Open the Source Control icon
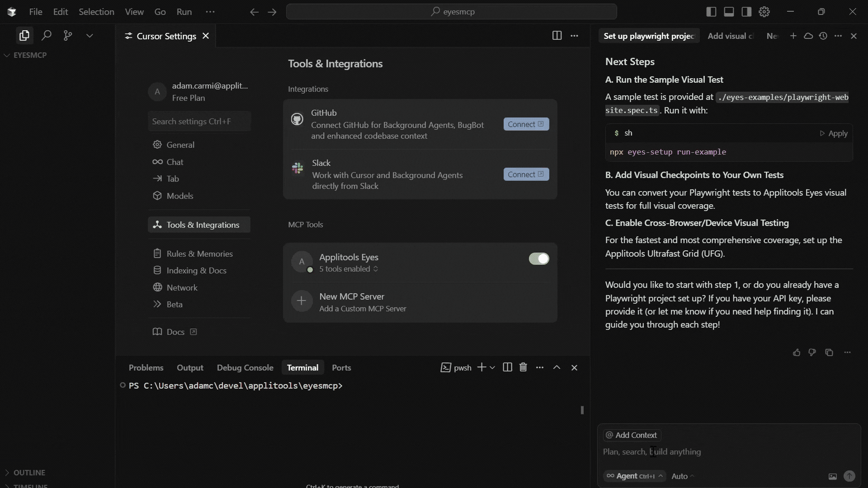868x488 pixels. (68, 35)
